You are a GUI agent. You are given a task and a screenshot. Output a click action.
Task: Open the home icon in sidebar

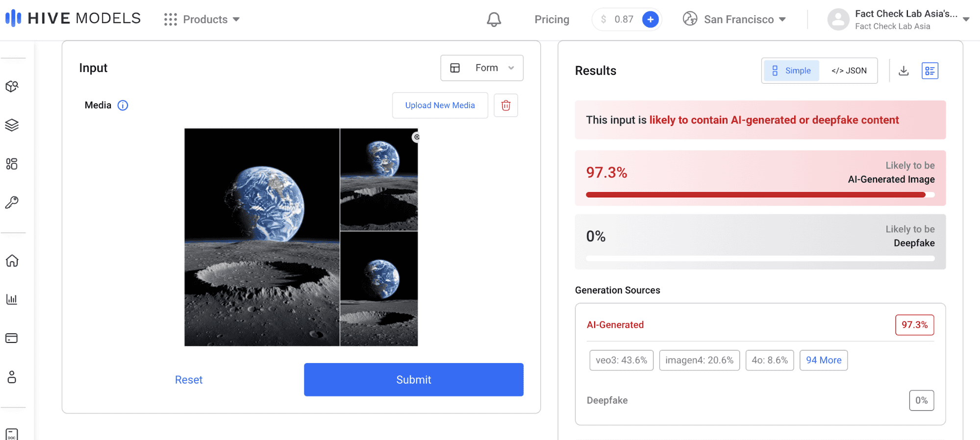[x=12, y=261]
